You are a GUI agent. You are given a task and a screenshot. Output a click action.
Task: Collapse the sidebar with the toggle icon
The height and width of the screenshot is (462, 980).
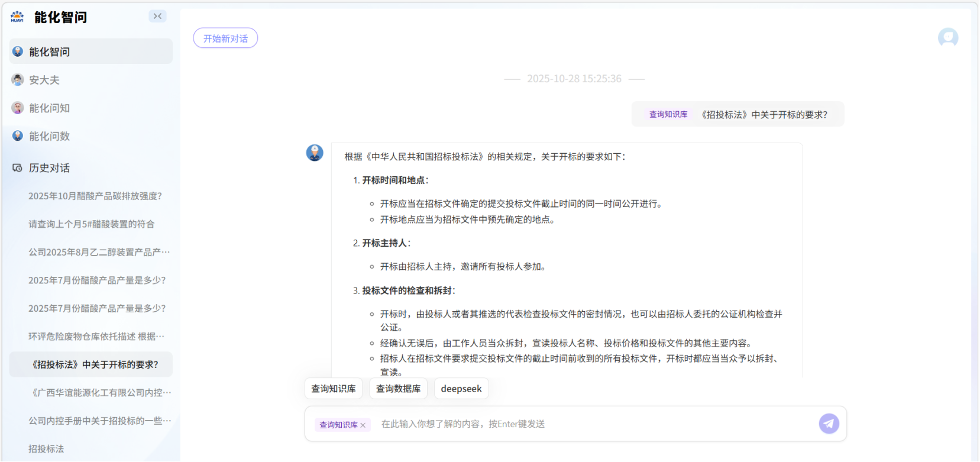pyautogui.click(x=157, y=17)
